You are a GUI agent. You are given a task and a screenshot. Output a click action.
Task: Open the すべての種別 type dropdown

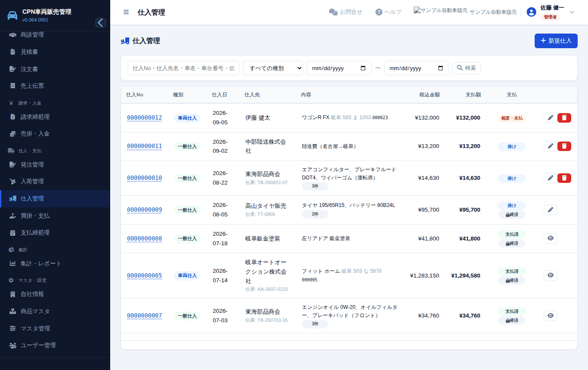pyautogui.click(x=273, y=68)
